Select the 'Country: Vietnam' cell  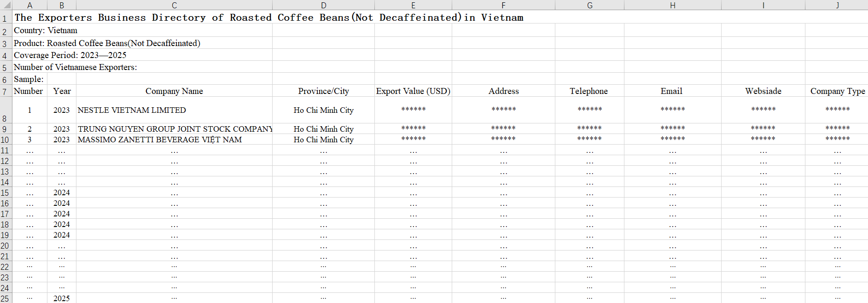[46, 30]
